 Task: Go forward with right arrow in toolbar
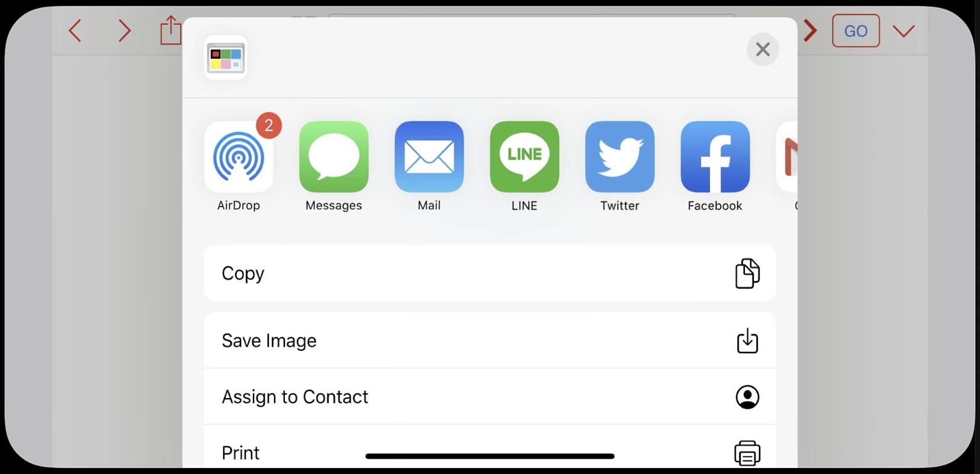[124, 30]
